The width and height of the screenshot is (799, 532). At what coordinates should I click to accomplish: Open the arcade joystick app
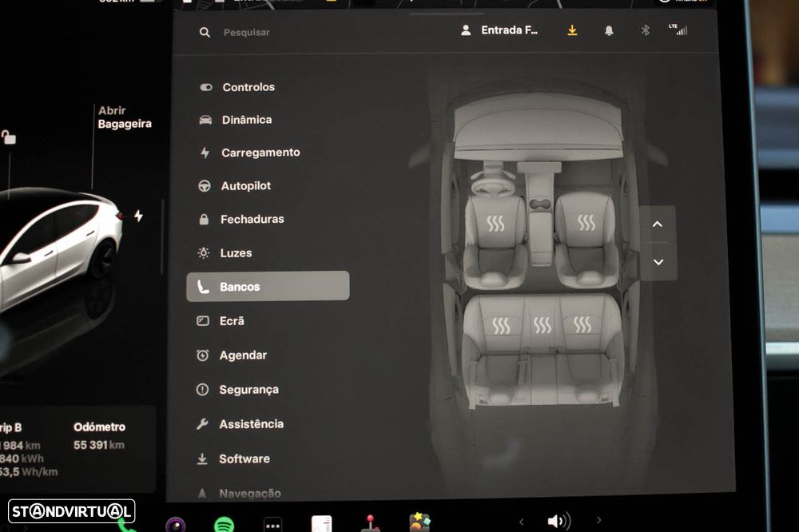pos(371,524)
